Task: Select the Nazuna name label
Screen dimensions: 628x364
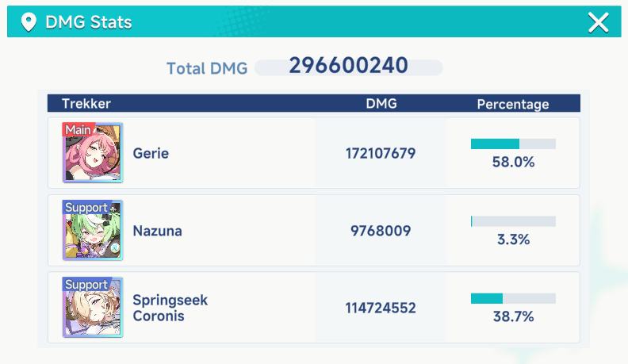Action: click(x=157, y=232)
